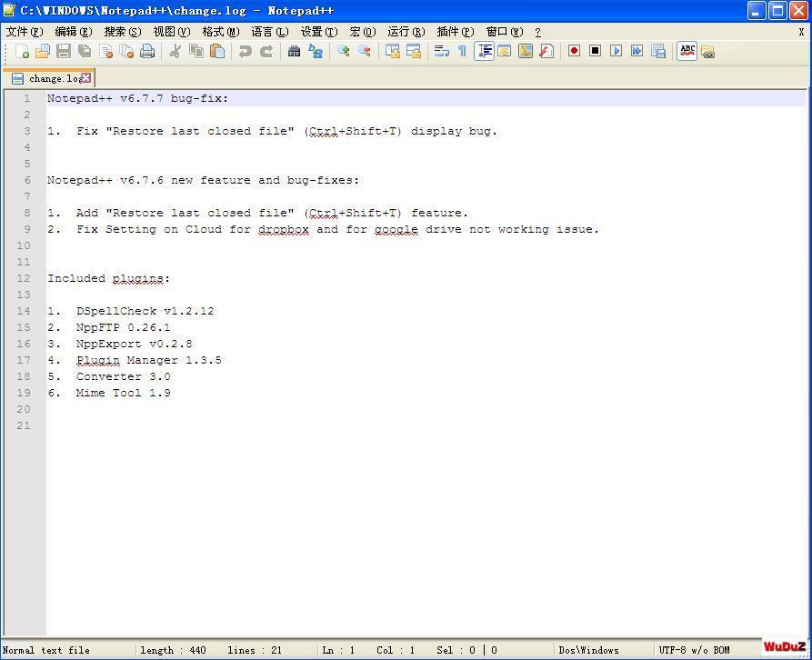The width and height of the screenshot is (812, 660).
Task: Open the 语言(L) menu
Action: 270,32
